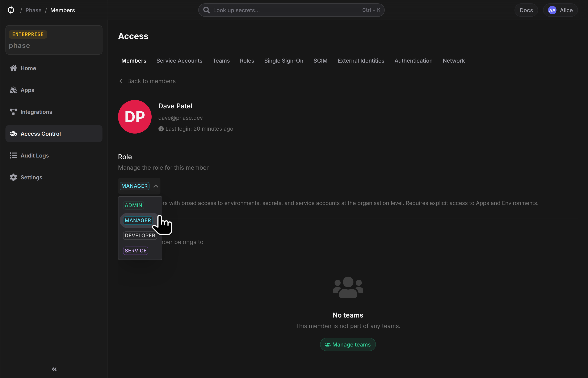This screenshot has height=378, width=588.
Task: Click the Integrations icon in sidebar
Action: 13,112
